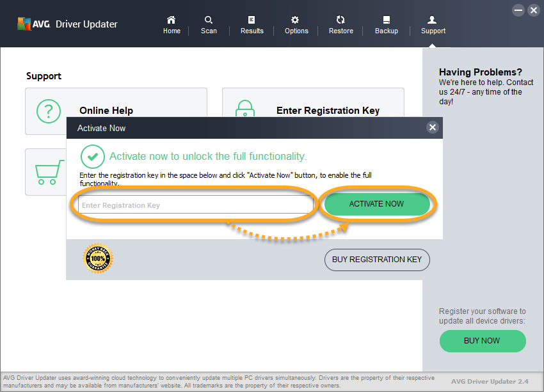Open the Options tab label
544x392 pixels.
[296, 31]
